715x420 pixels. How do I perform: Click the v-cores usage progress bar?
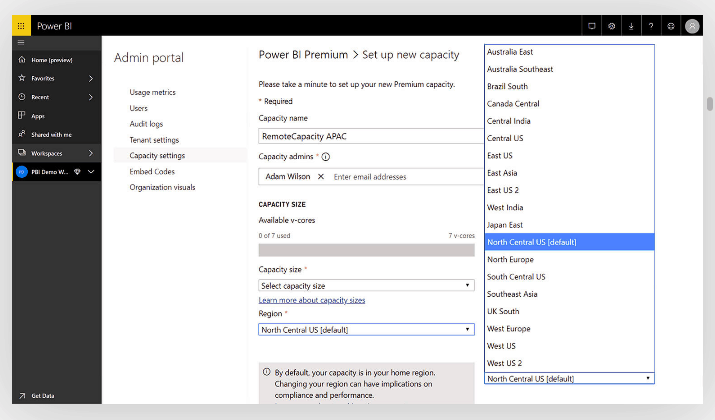point(366,250)
